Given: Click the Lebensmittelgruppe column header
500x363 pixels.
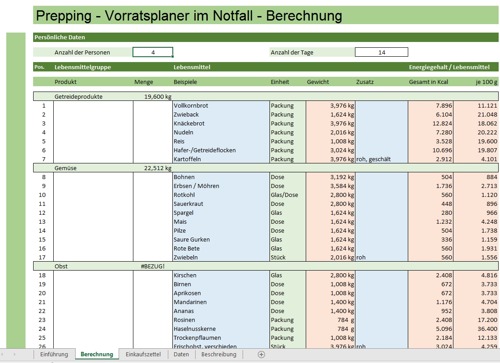Looking at the screenshot, I should [83, 67].
